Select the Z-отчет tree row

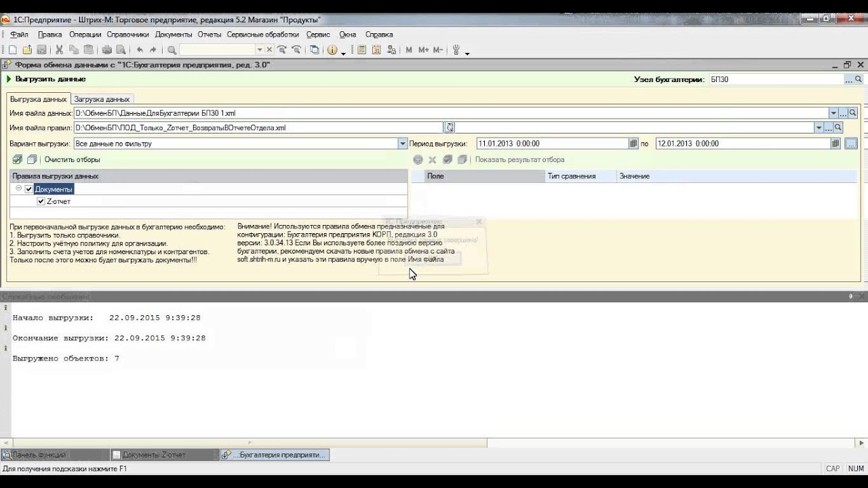(x=209, y=201)
